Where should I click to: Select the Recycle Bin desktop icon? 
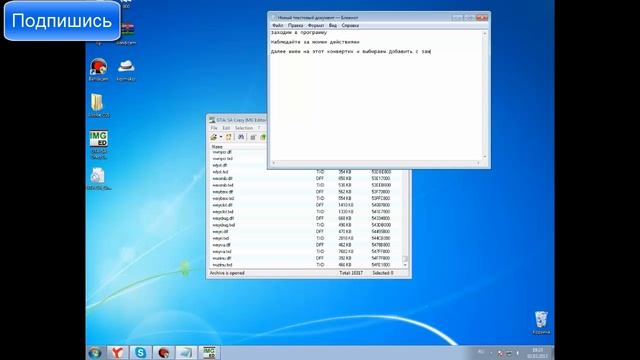point(541,322)
